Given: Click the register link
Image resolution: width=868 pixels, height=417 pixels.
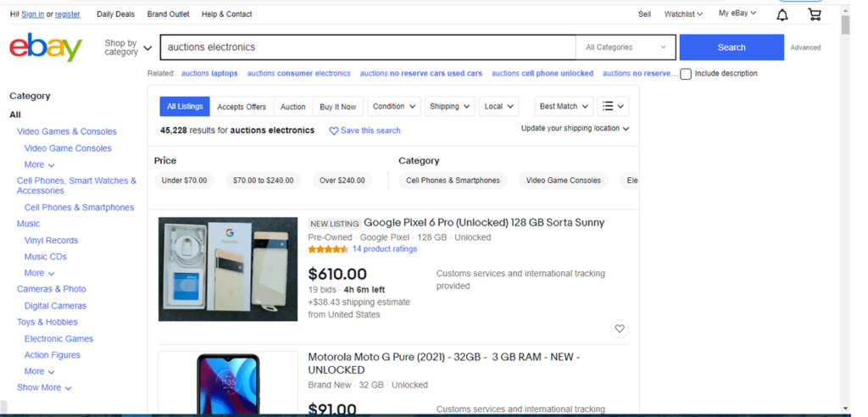Looking at the screenshot, I should point(68,14).
